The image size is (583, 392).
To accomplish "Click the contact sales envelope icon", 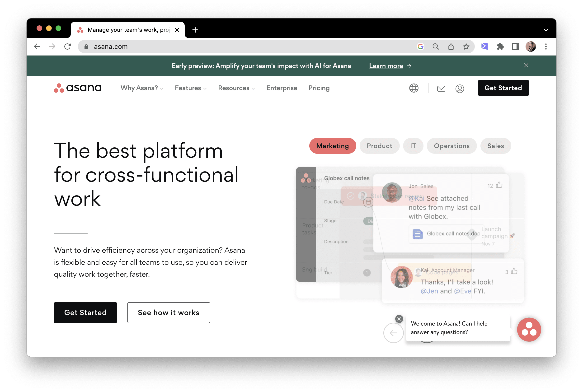I will coord(441,89).
